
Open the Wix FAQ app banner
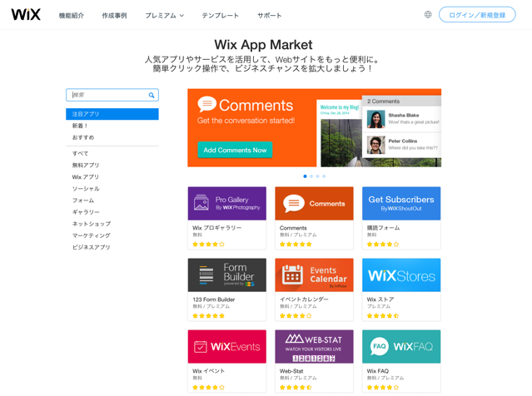pyautogui.click(x=401, y=346)
